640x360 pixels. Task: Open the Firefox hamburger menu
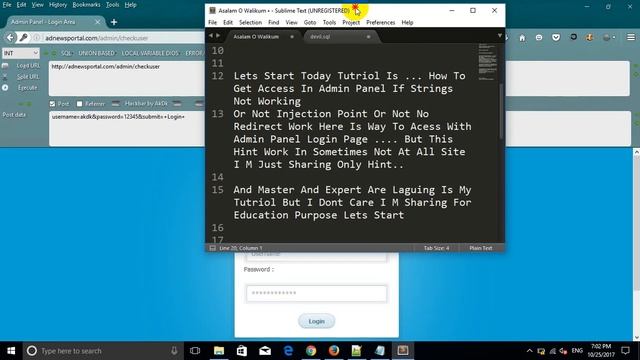(x=631, y=38)
